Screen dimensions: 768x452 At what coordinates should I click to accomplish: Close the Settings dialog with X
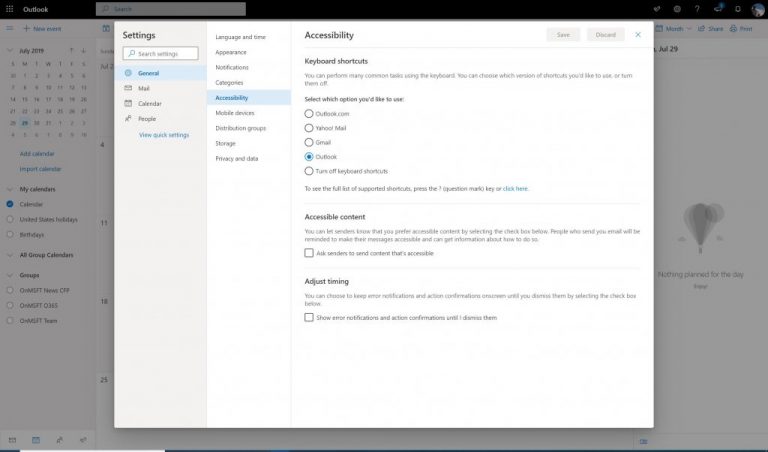638,35
